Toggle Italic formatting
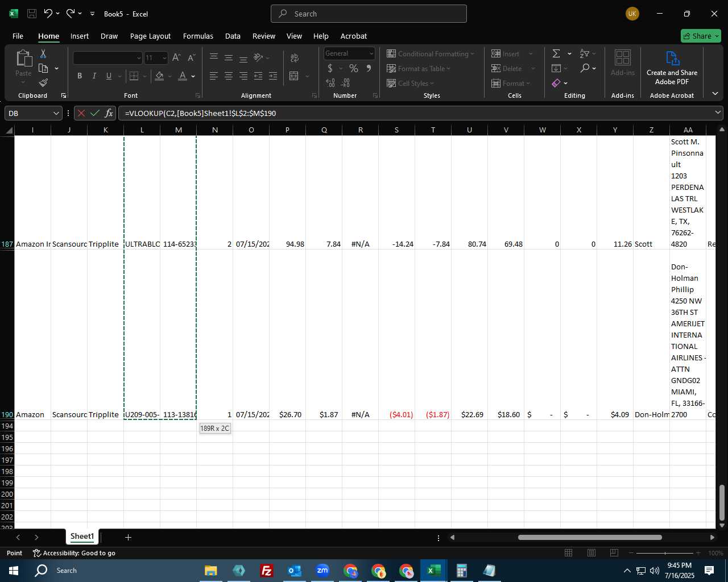Screen dimensions: 728x582 pyautogui.click(x=94, y=76)
